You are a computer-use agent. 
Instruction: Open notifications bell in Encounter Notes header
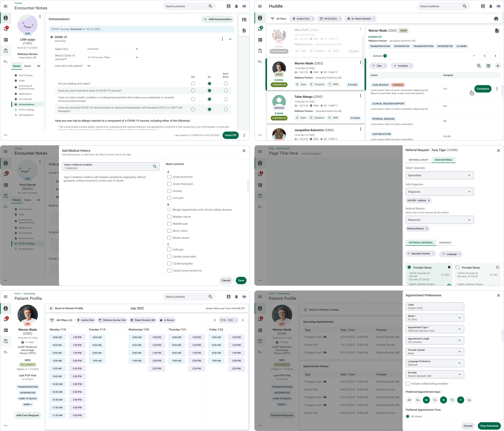click(236, 6)
